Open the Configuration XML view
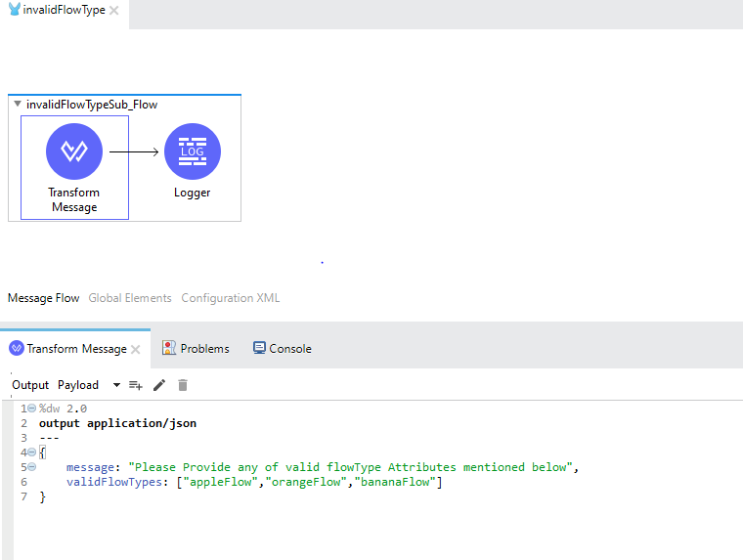Screen dimensions: 743x560 231,298
